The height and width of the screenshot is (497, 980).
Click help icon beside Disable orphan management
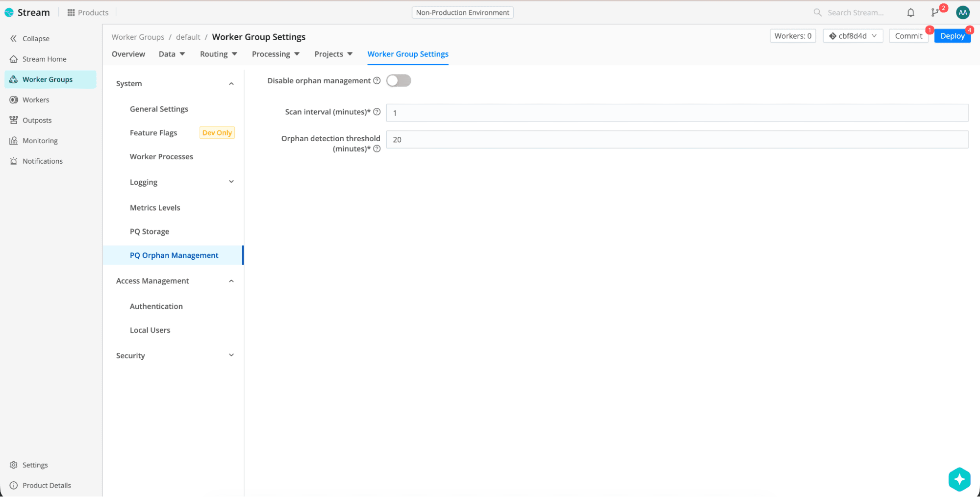click(377, 80)
